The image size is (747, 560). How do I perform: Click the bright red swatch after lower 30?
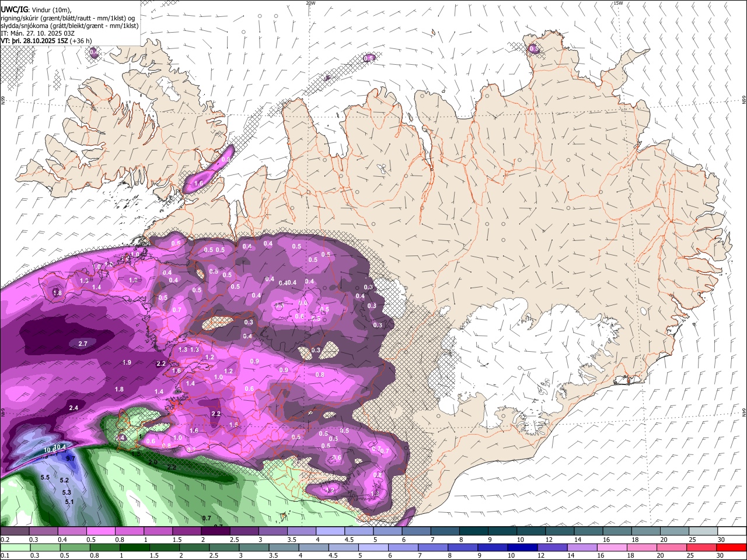tap(731, 548)
